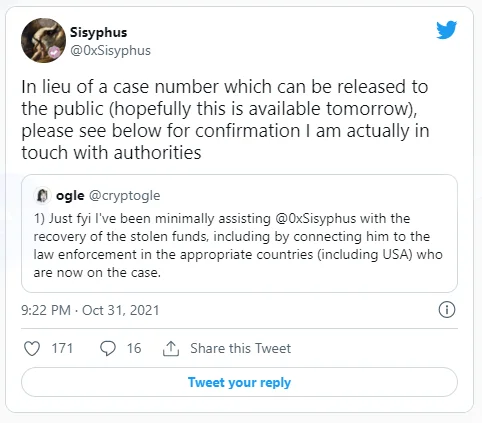The image size is (482, 423).
Task: Like the tweet with heart icon
Action: pyautogui.click(x=32, y=348)
